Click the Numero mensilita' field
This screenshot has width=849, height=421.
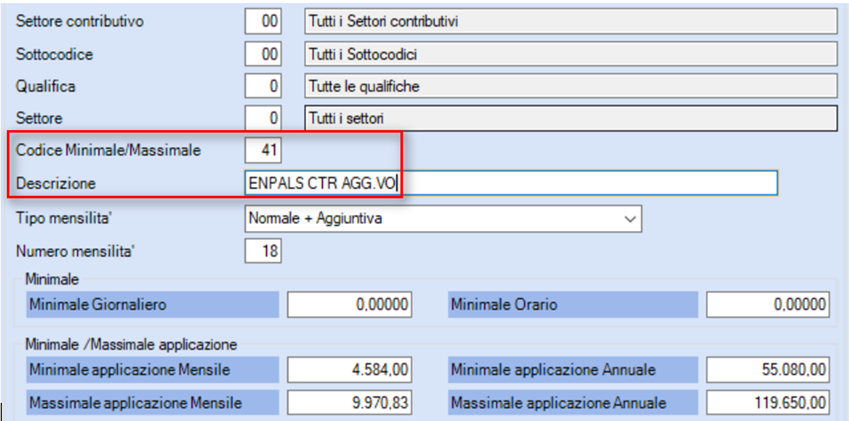263,251
